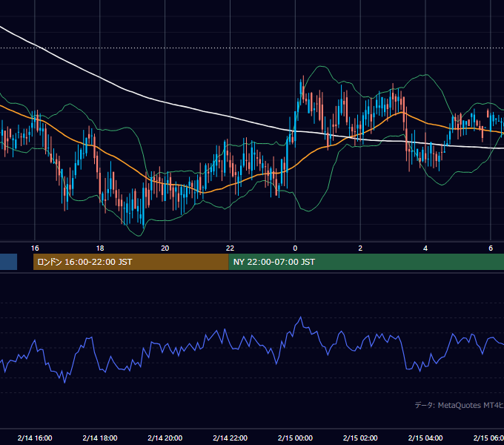Click the London 16:00-22:00 JST session bar

tap(131, 262)
